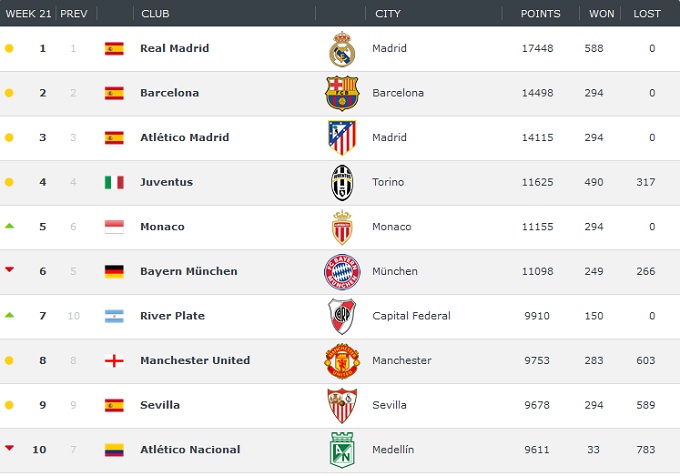The image size is (680, 476).
Task: Open the Monaco club name link
Action: (162, 227)
